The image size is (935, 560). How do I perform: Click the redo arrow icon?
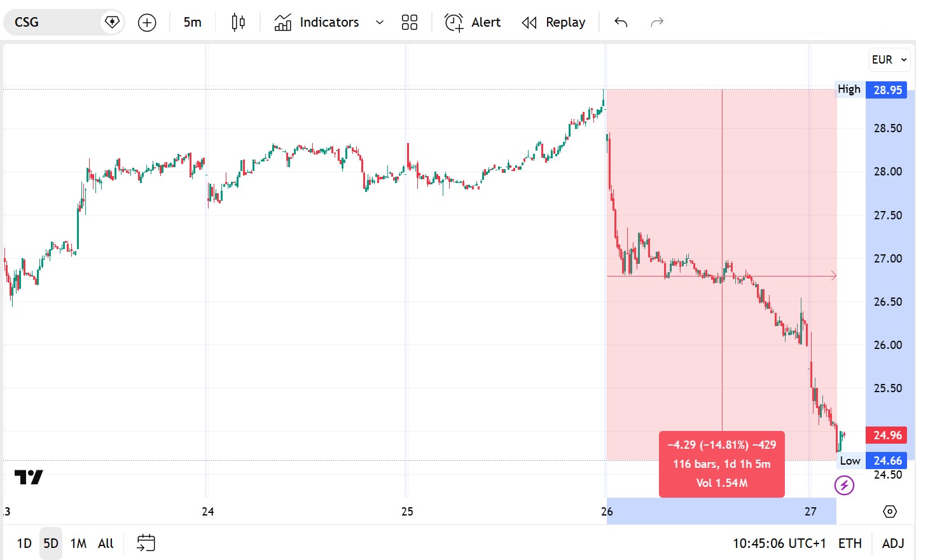tap(657, 23)
